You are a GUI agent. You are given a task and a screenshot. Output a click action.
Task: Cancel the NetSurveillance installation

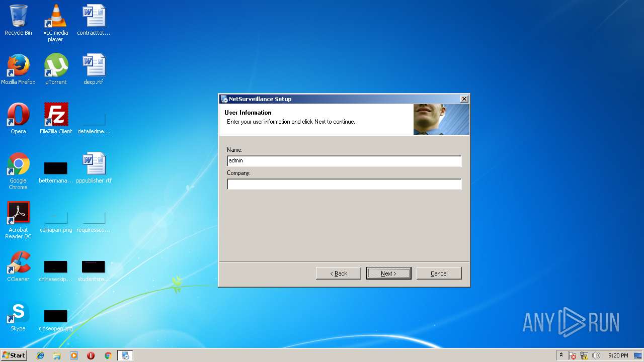[439, 273]
